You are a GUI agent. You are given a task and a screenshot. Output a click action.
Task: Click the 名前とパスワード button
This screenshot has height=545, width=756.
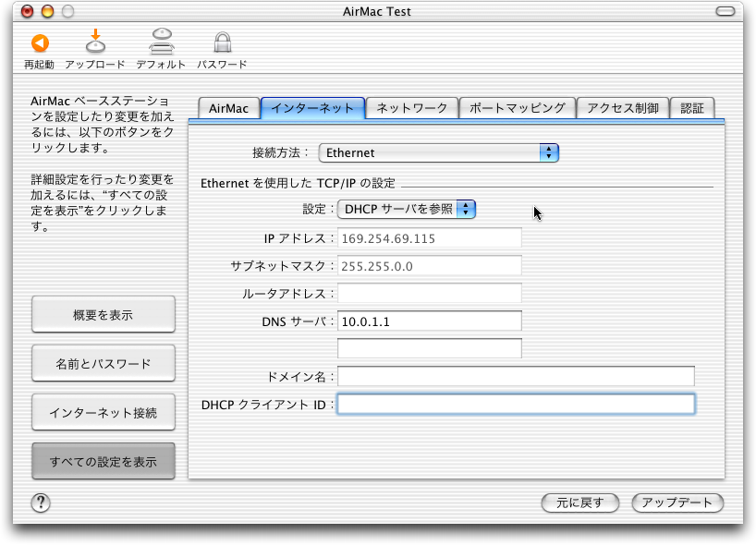103,364
